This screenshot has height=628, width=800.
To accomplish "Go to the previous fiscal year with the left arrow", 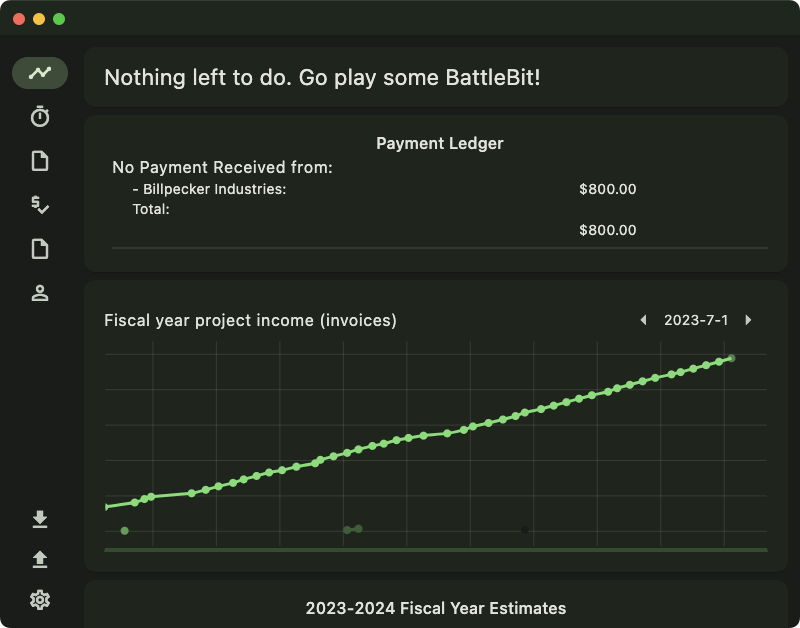I will pos(643,320).
